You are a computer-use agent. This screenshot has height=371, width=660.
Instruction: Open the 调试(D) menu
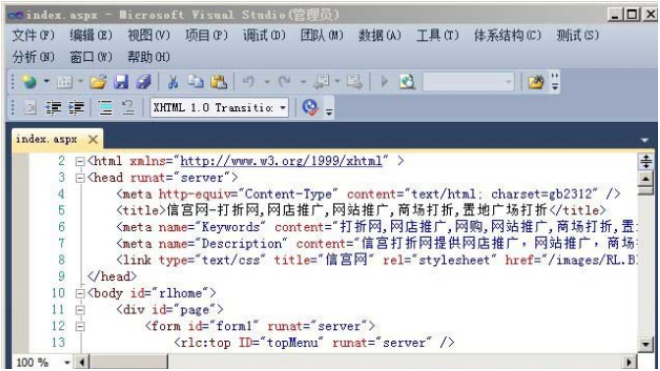tap(264, 35)
